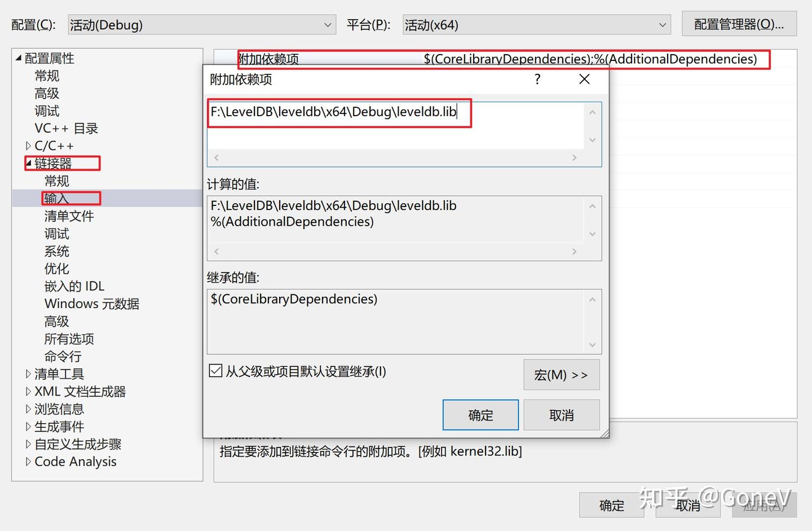Collapse the 链接器 tree node

point(29,163)
